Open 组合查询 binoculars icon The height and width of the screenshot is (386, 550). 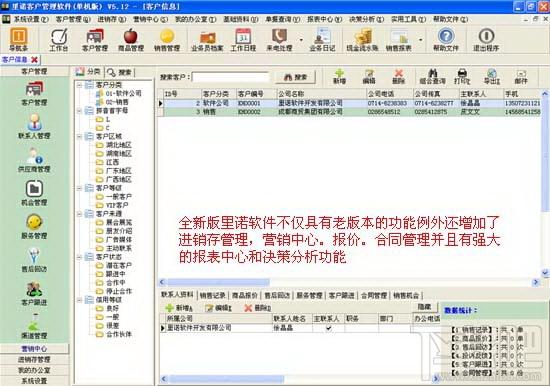click(x=432, y=76)
